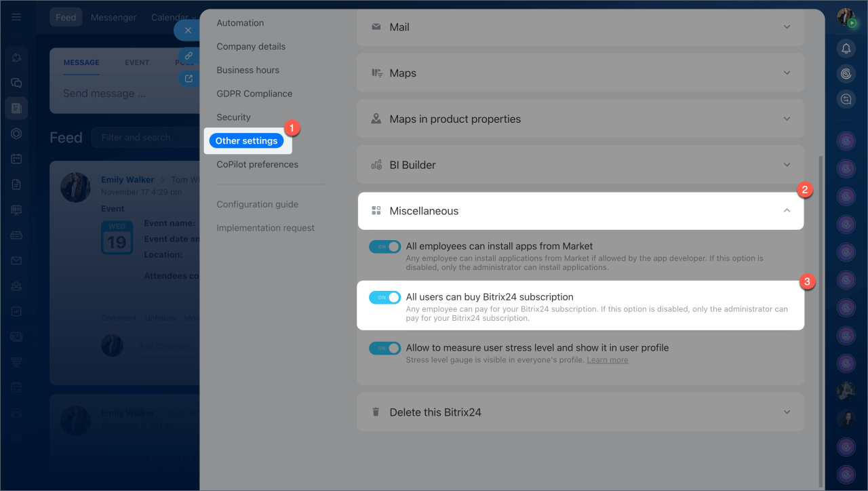Expand Maps in product properties section
Viewport: 868px width, 491px height.
click(787, 119)
